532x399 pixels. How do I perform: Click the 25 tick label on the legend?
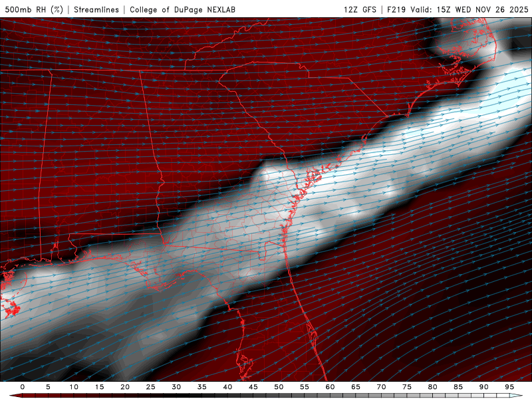pyautogui.click(x=151, y=387)
